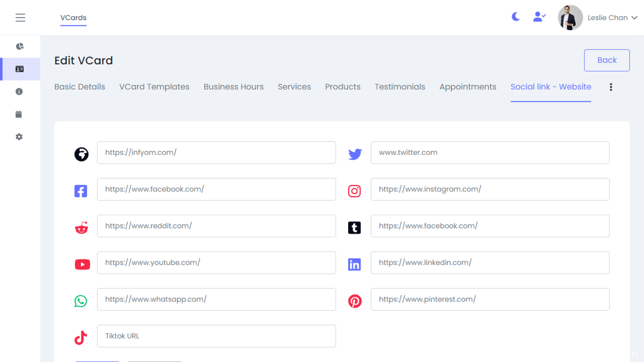Viewport: 644px width, 362px height.
Task: Open the Business Hours tab
Action: click(233, 87)
